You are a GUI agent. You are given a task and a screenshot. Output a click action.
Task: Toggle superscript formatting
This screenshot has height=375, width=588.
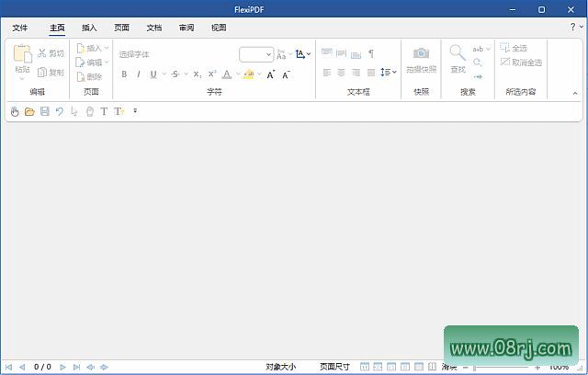[x=212, y=74]
